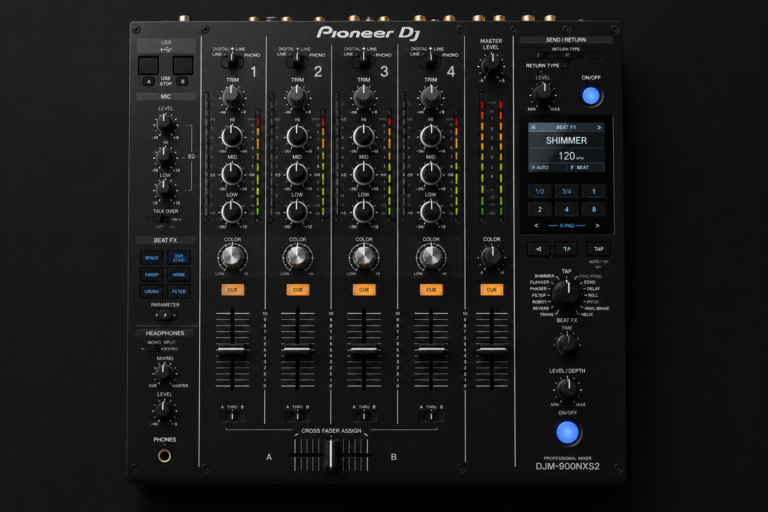Turn on the channel 4 CUE button
768x512 pixels.
pos(431,290)
